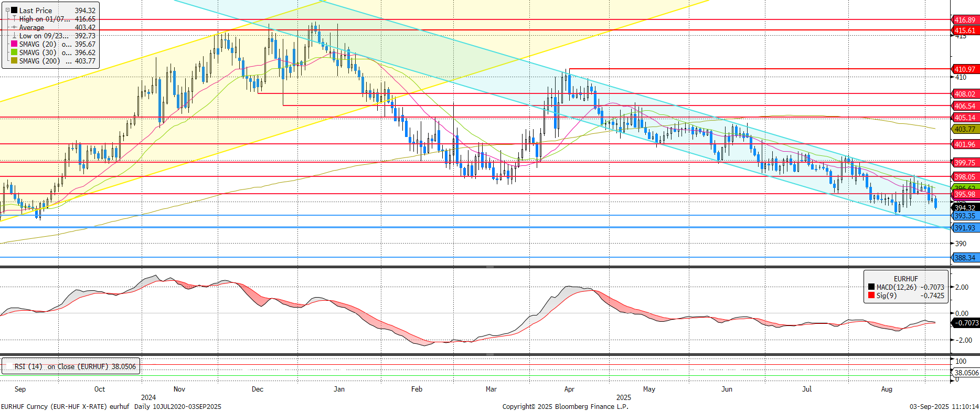Viewport: 980px width, 411px height.
Task: Click the black Last Price color swatch
Action: (14, 10)
